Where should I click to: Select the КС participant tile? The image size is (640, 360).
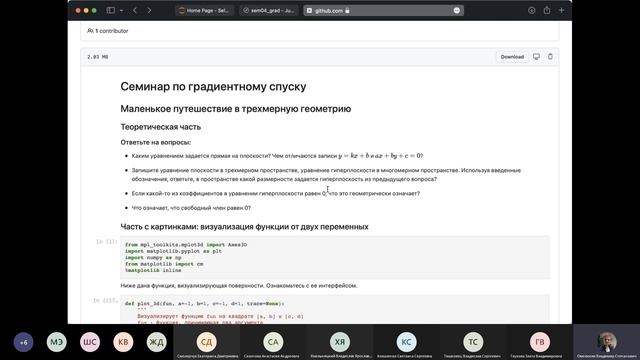point(406,342)
